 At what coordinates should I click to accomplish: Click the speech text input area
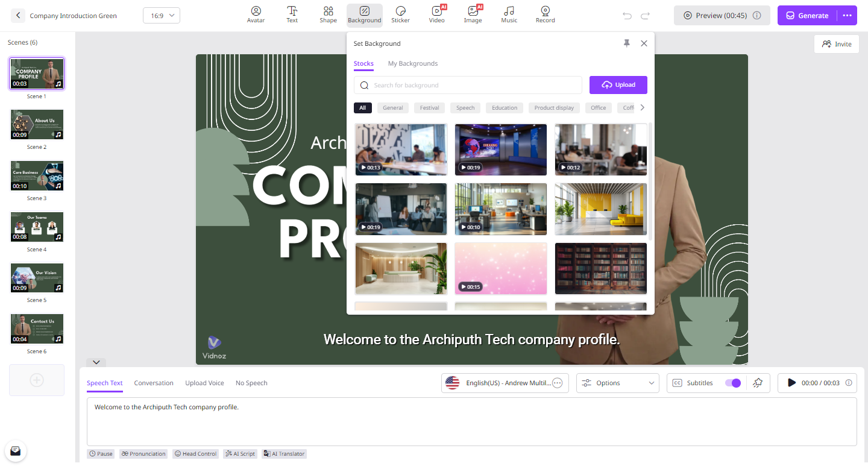point(472,421)
